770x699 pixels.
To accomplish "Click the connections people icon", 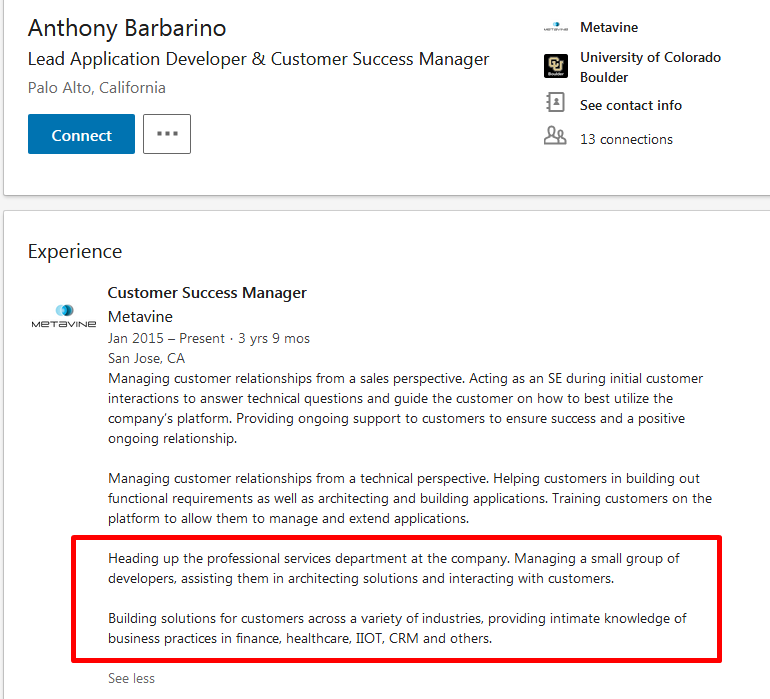I will pos(555,136).
